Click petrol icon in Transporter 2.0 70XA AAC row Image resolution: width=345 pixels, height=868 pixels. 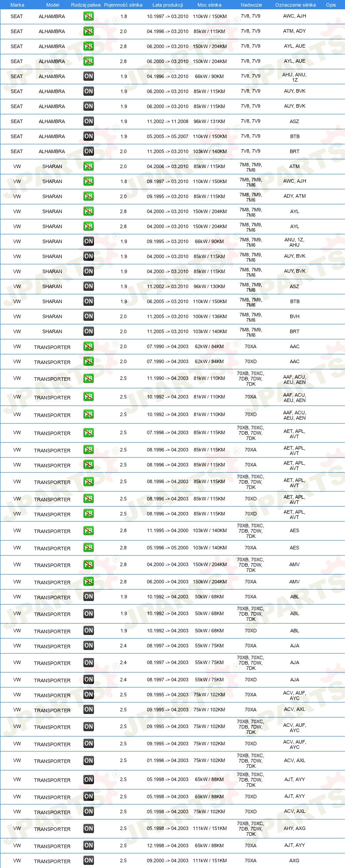click(89, 346)
